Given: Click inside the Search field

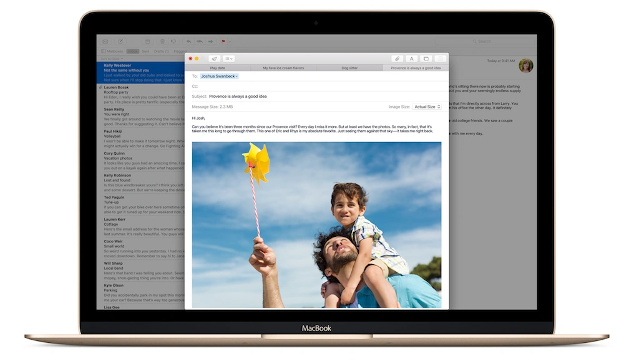Looking at the screenshot, I should [487, 41].
